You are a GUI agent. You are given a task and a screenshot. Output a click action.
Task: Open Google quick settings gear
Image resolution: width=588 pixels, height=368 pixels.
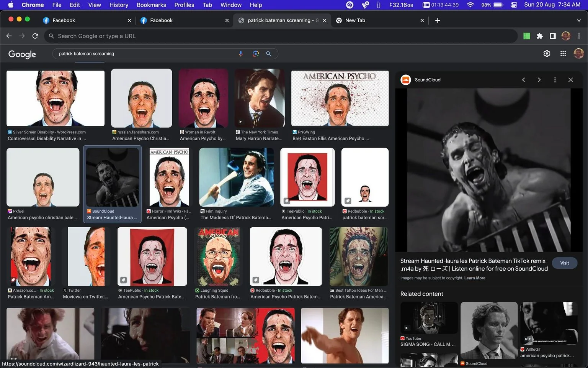point(547,54)
